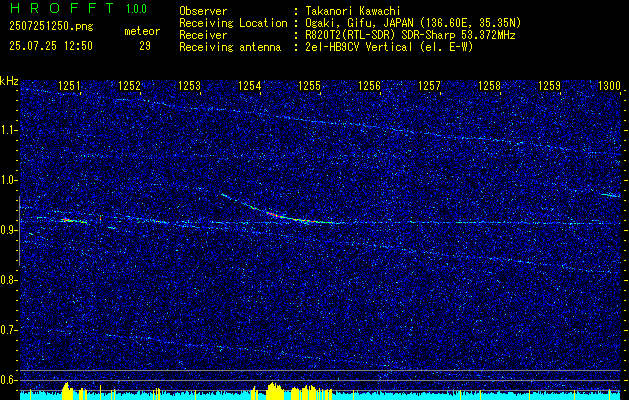Click the meteor label

pyautogui.click(x=142, y=32)
